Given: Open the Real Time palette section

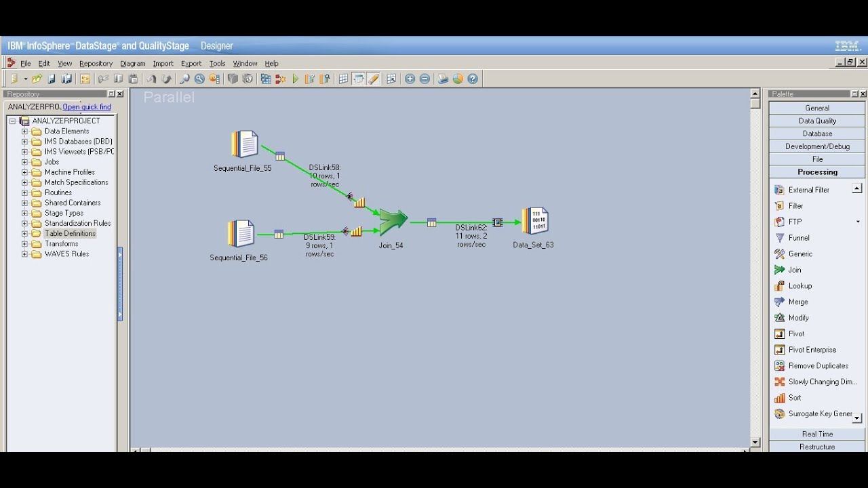Looking at the screenshot, I should pos(817,434).
